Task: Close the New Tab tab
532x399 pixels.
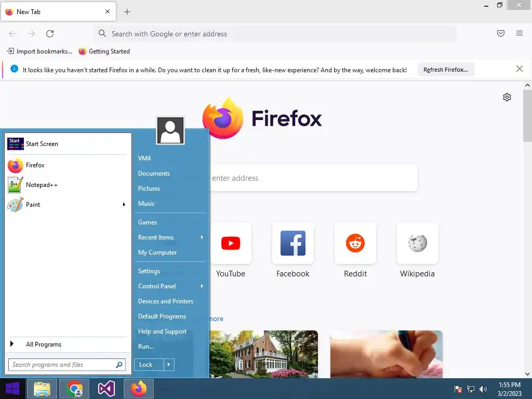Action: [x=108, y=11]
